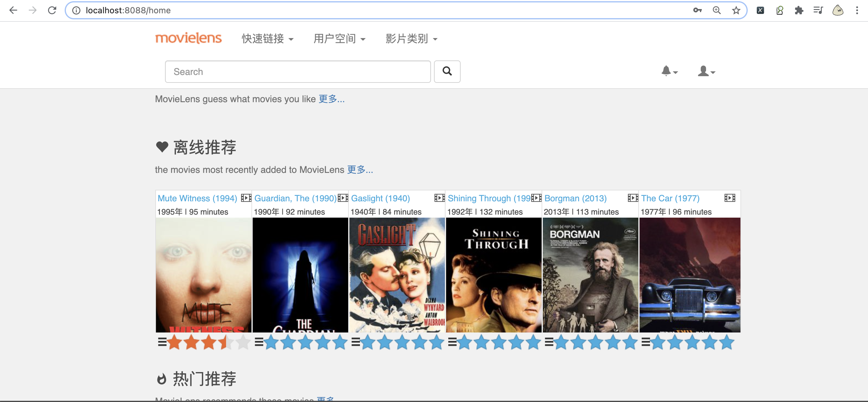Rate Mute Witness five stars
Image resolution: width=868 pixels, height=402 pixels.
point(243,342)
